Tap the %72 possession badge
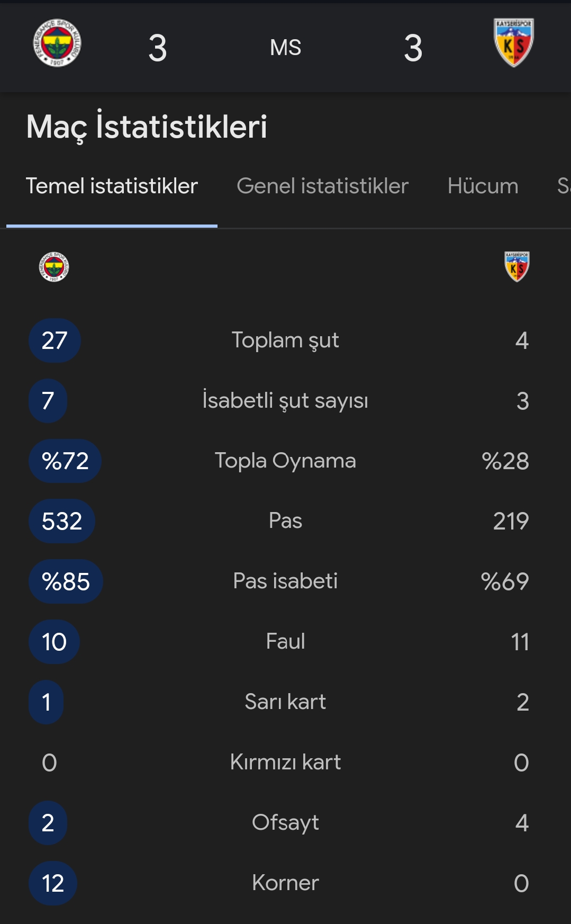571x924 pixels. (65, 461)
